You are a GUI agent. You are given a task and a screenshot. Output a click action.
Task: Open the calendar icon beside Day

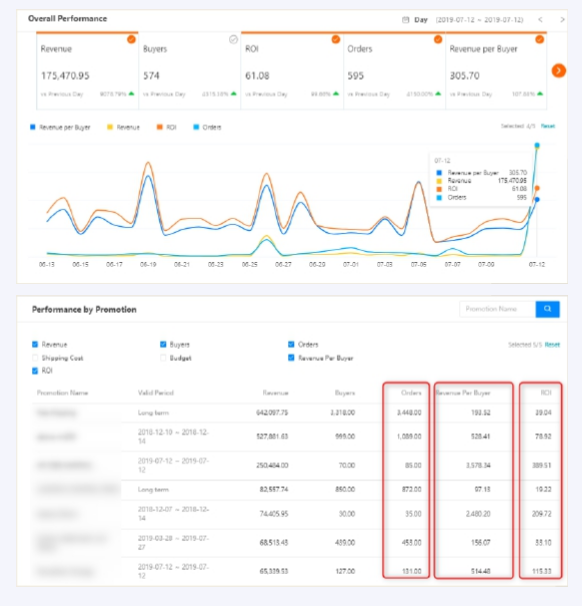[x=405, y=20]
